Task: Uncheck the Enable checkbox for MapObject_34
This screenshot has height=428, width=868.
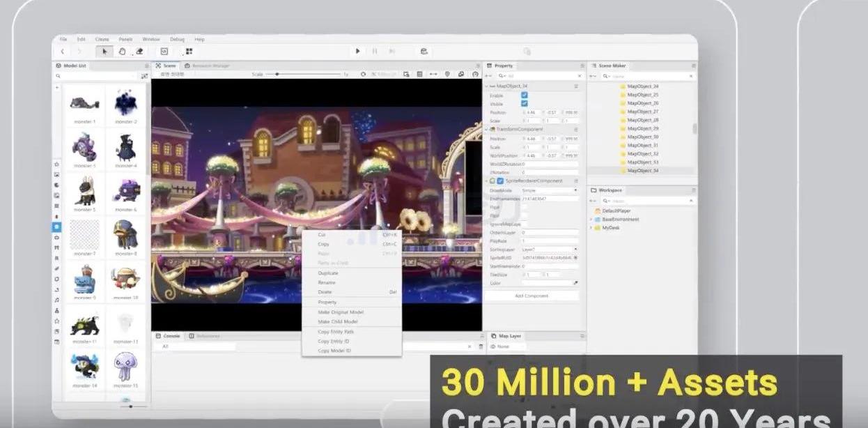Action: pos(525,95)
